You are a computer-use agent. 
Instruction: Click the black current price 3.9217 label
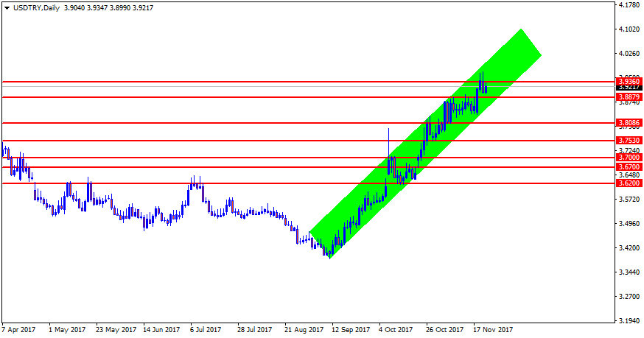pos(628,87)
